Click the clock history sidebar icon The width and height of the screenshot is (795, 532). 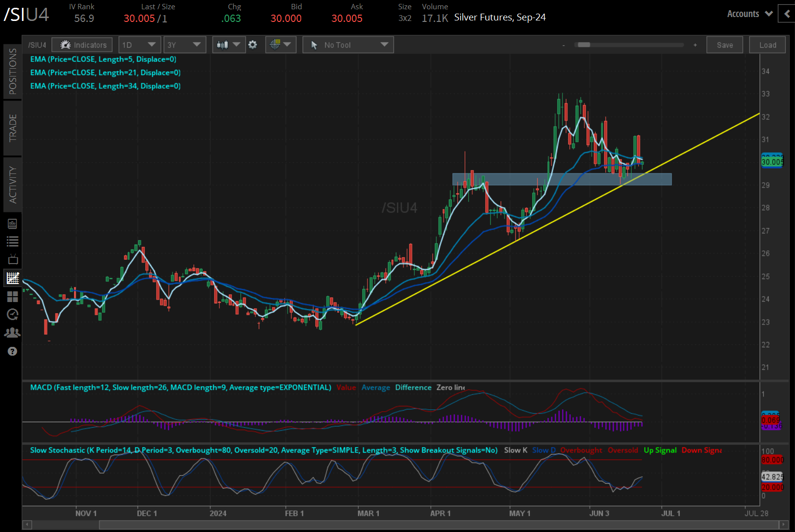tap(13, 315)
